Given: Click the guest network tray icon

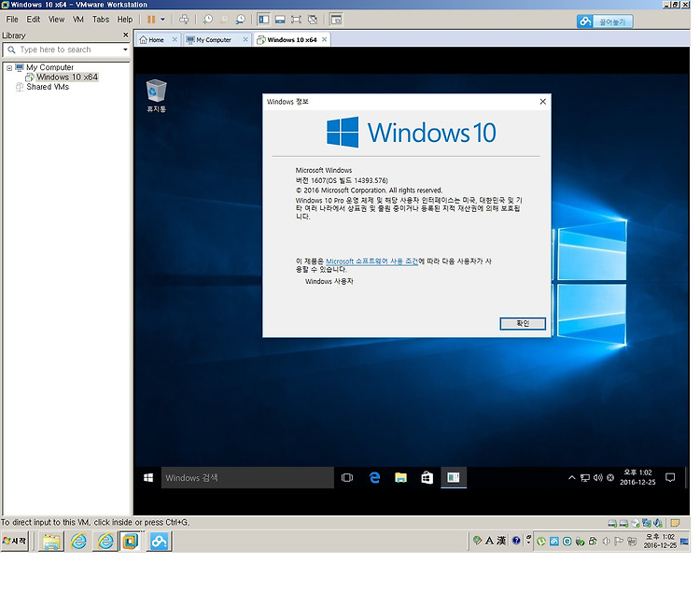Looking at the screenshot, I should (585, 478).
